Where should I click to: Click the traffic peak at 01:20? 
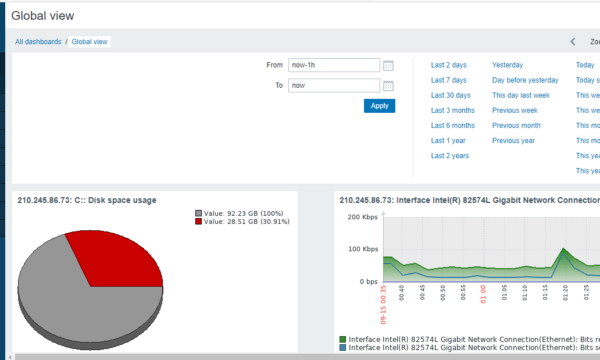[563, 249]
